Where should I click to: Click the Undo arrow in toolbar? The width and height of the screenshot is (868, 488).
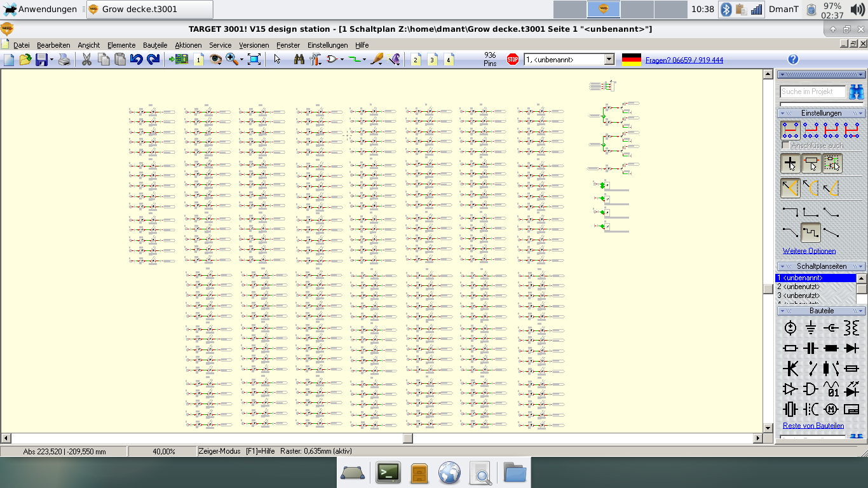[136, 60]
